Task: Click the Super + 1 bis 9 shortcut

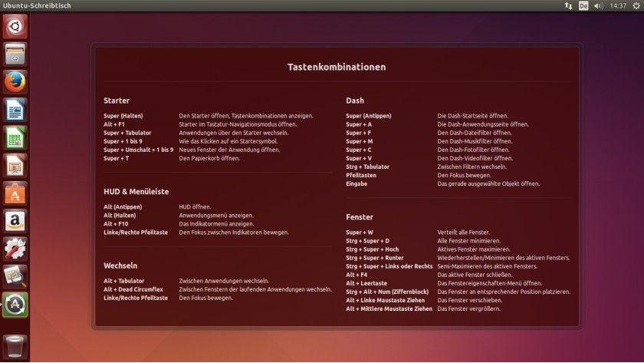Action: point(123,141)
